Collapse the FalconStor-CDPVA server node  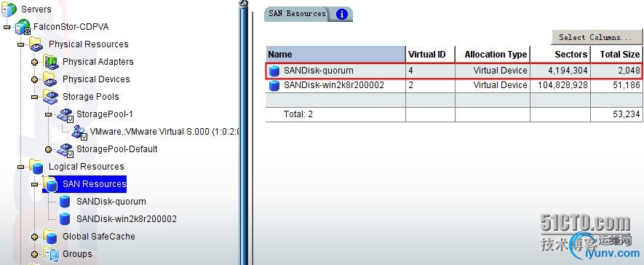[7, 27]
